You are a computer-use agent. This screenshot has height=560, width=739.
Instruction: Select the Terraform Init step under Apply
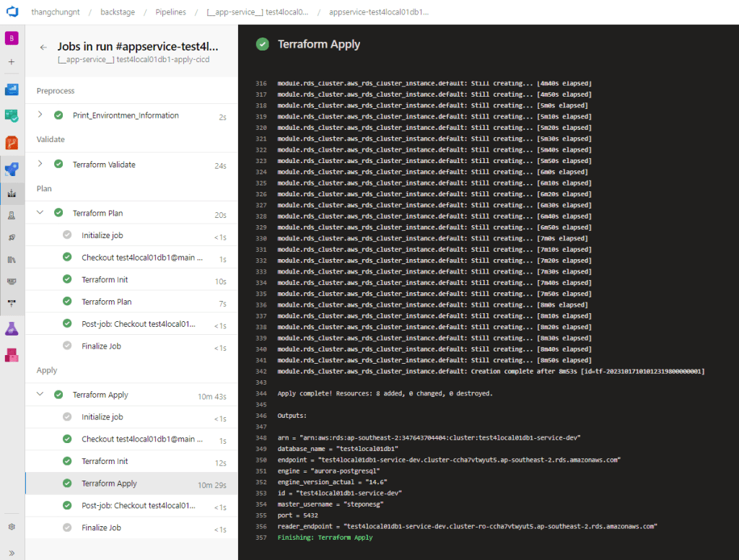click(105, 460)
